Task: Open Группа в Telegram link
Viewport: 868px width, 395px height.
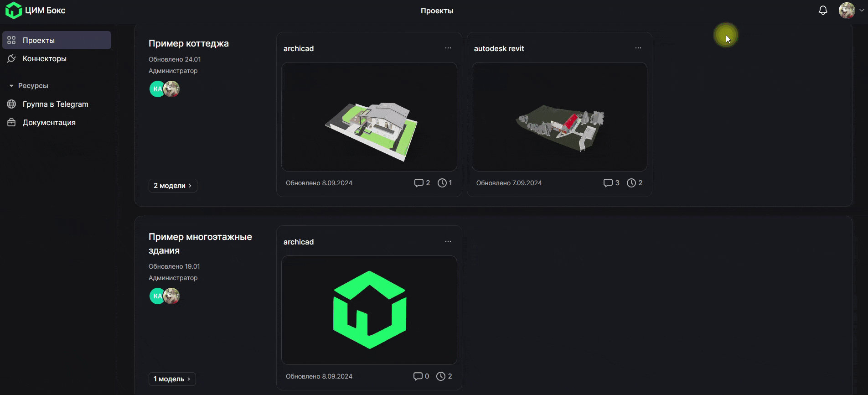Action: click(56, 104)
